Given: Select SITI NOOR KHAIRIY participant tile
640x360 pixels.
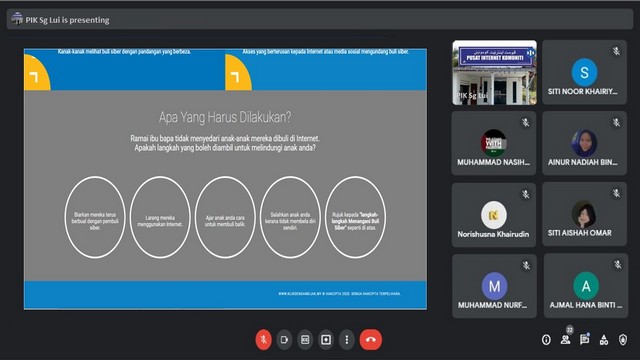Looking at the screenshot, I should point(584,72).
